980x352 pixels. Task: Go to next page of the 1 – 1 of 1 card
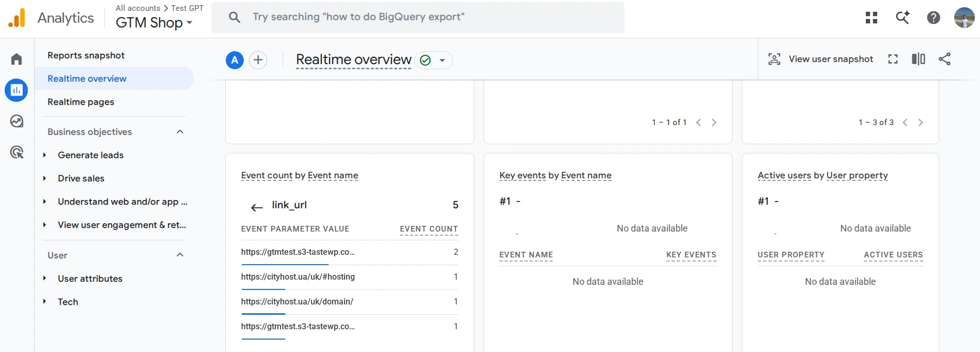(x=714, y=123)
